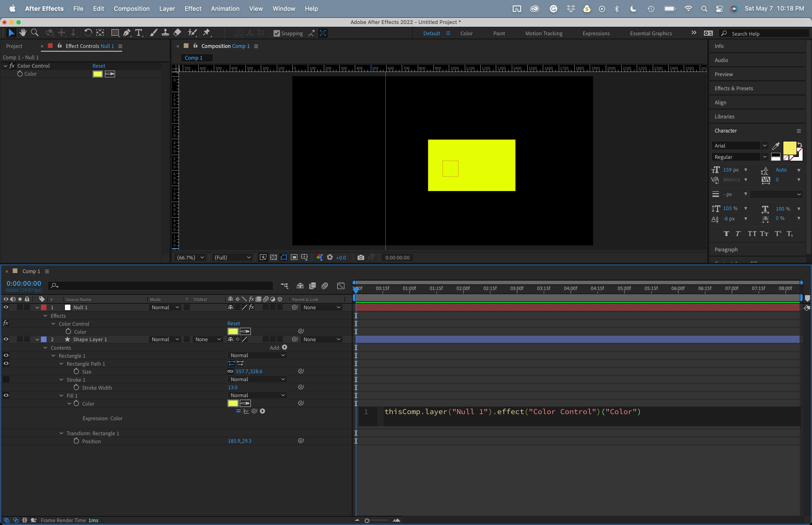
Task: Switch to Motion Tracking workspace
Action: click(x=543, y=33)
